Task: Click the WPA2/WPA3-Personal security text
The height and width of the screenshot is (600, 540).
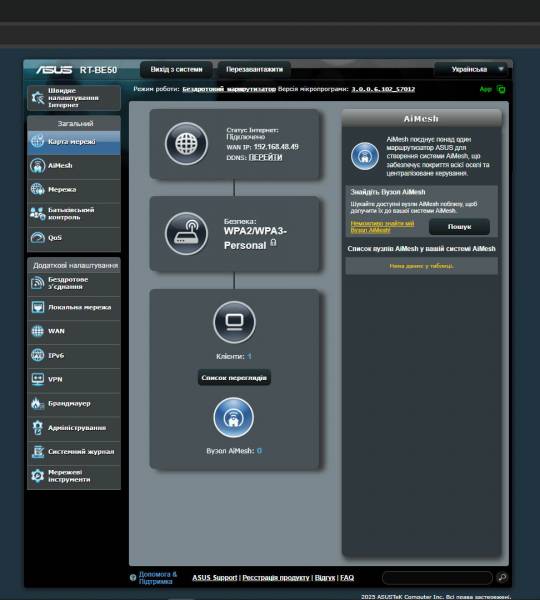Action: pyautogui.click(x=255, y=238)
